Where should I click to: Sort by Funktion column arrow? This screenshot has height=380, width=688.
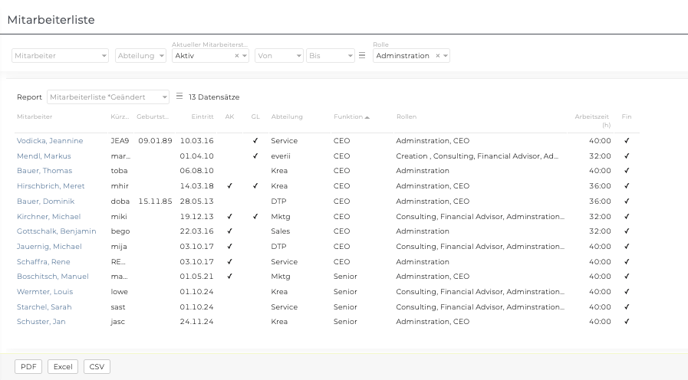click(367, 117)
